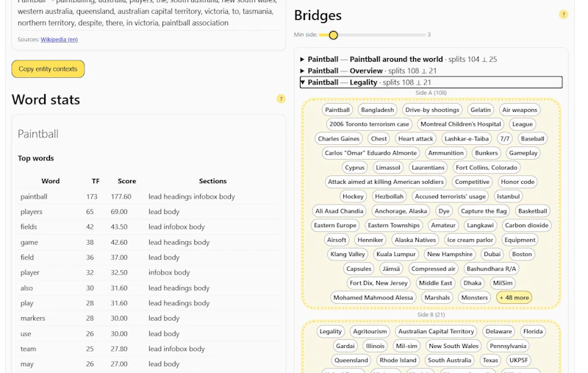Click the Score column header
588x373 pixels.
tap(126, 181)
